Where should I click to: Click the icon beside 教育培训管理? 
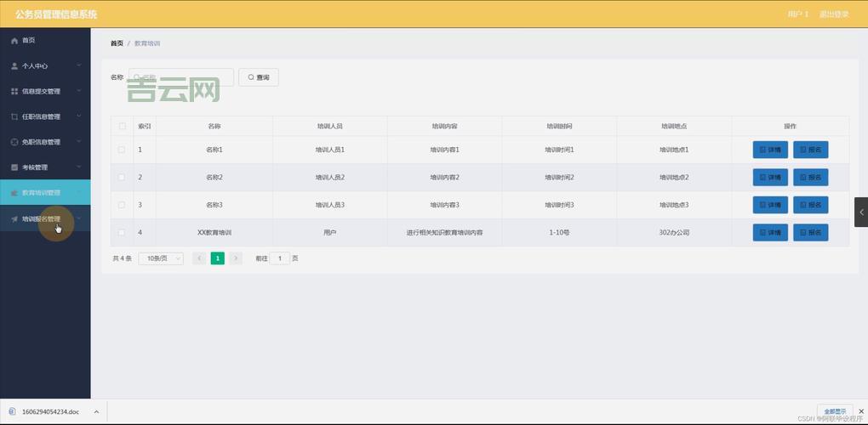tap(14, 193)
